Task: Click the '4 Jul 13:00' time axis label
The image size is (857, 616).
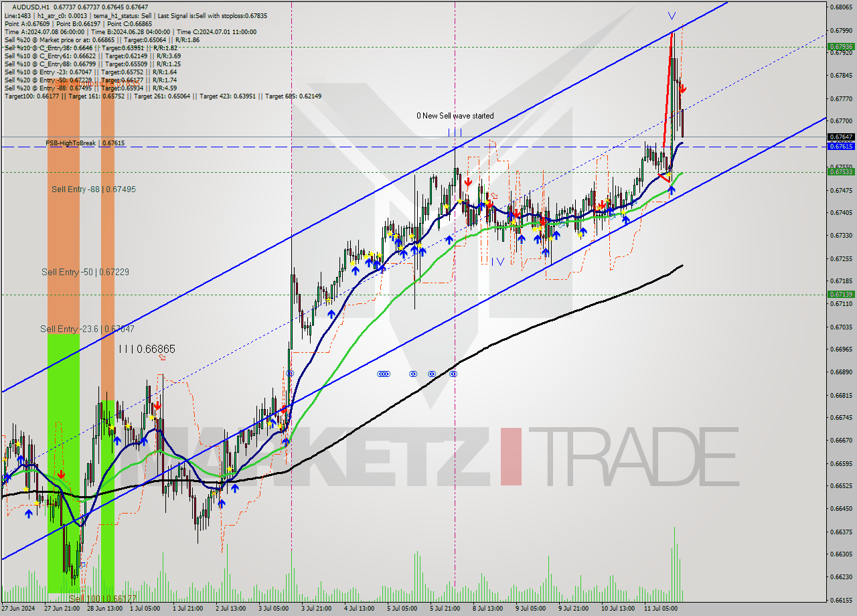Action: pos(360,609)
